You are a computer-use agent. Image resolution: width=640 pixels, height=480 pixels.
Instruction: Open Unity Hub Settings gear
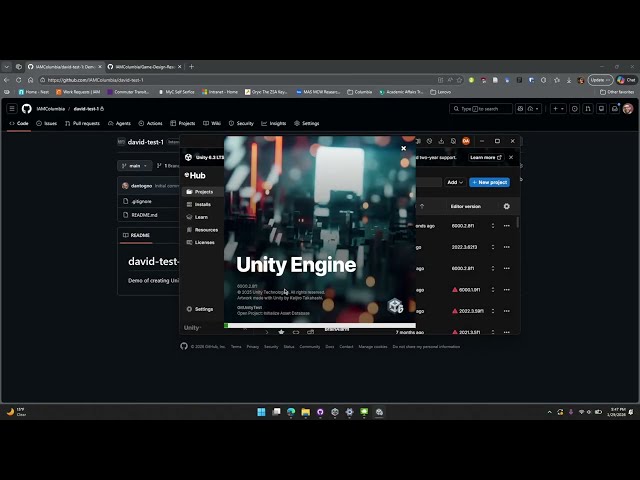tap(200, 309)
